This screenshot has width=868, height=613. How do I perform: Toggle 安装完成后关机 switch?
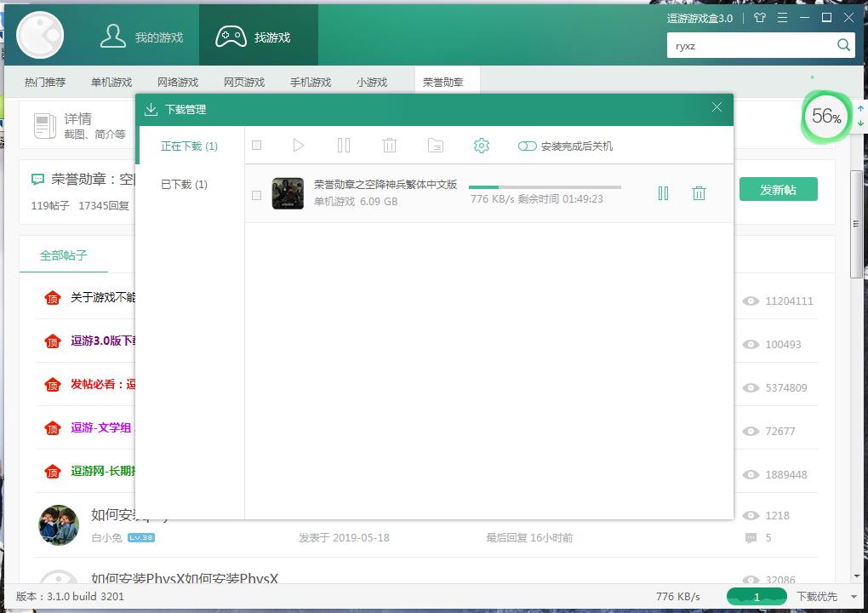click(527, 146)
